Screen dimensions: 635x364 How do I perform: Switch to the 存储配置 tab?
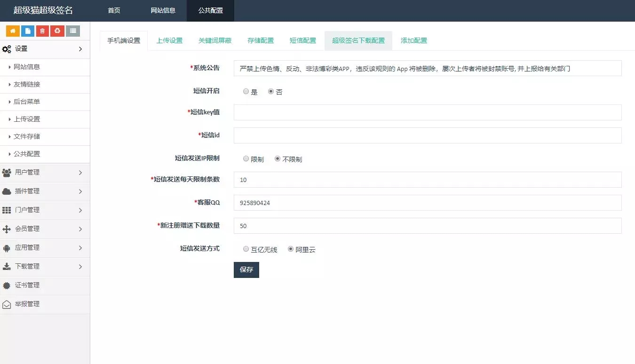pos(261,40)
